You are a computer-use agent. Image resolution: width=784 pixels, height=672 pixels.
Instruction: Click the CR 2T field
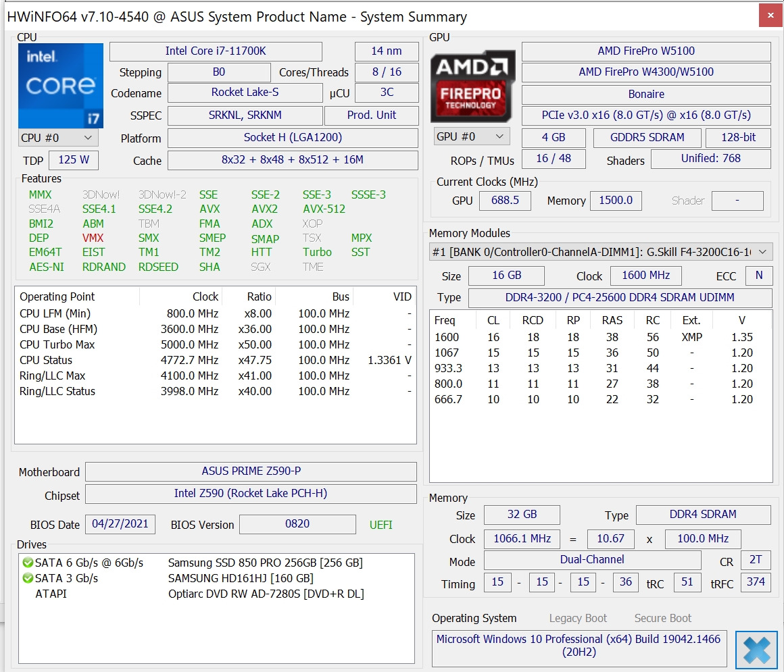[756, 560]
